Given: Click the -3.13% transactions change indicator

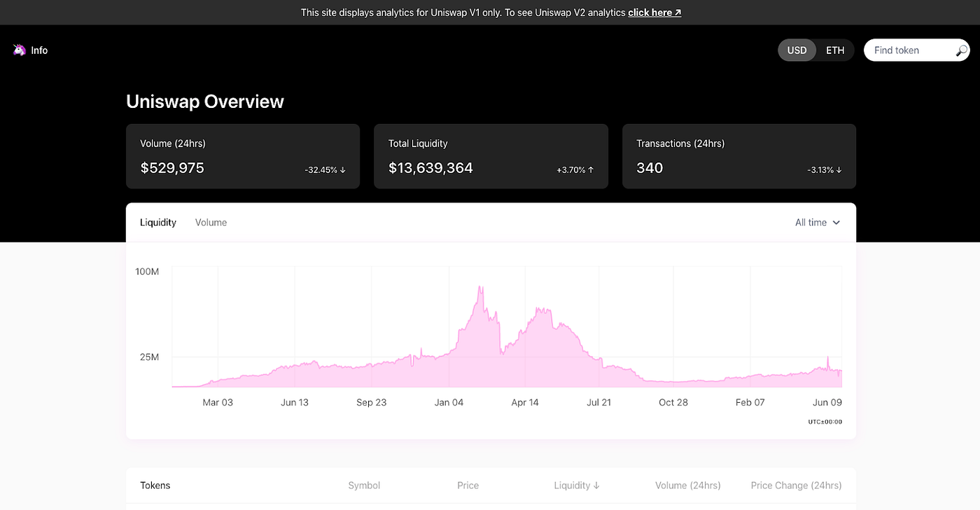Looking at the screenshot, I should (825, 170).
